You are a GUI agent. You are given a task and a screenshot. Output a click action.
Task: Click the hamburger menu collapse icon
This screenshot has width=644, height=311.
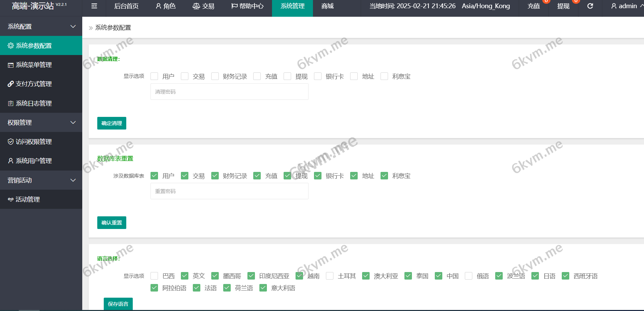coord(94,6)
